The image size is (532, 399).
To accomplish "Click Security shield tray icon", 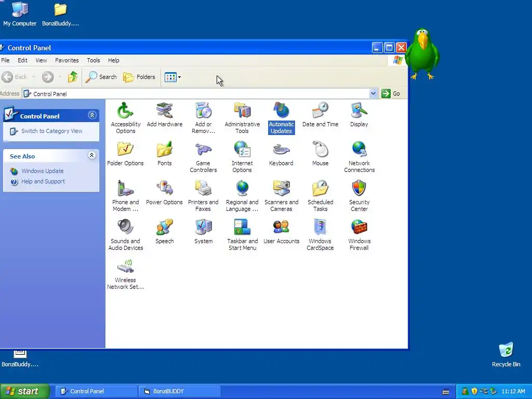I will pos(474,391).
